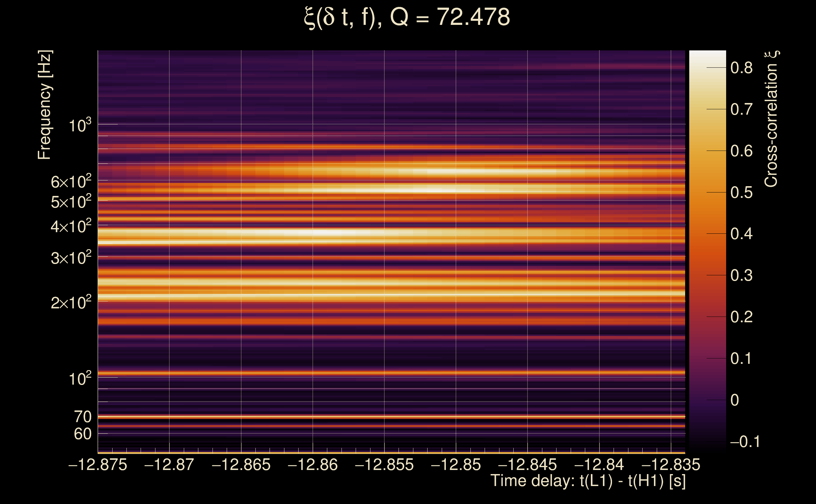
Task: Click the 2×10² frequency tick label
Action: pyautogui.click(x=71, y=302)
